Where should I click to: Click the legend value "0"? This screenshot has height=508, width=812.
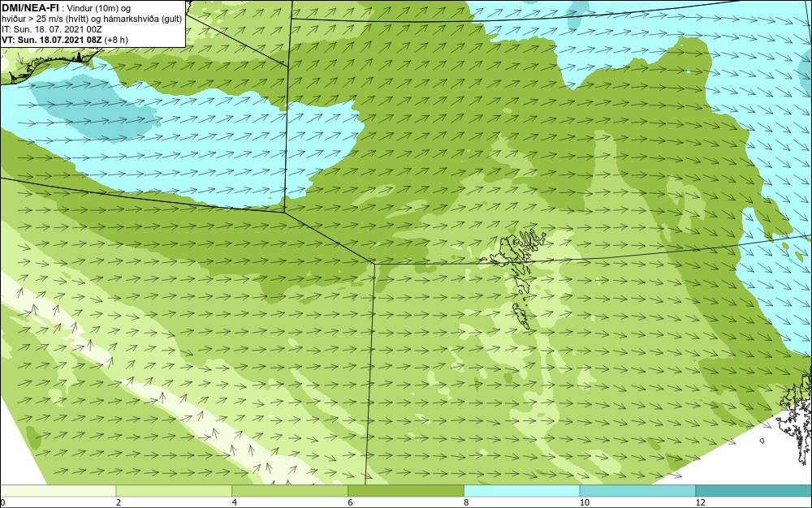[2, 502]
